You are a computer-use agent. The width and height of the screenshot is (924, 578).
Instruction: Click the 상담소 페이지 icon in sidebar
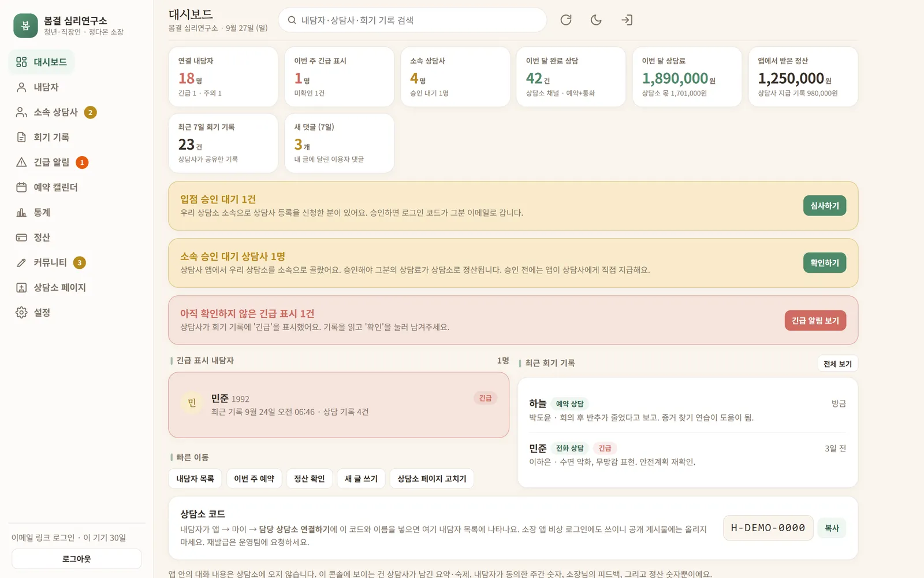click(21, 287)
